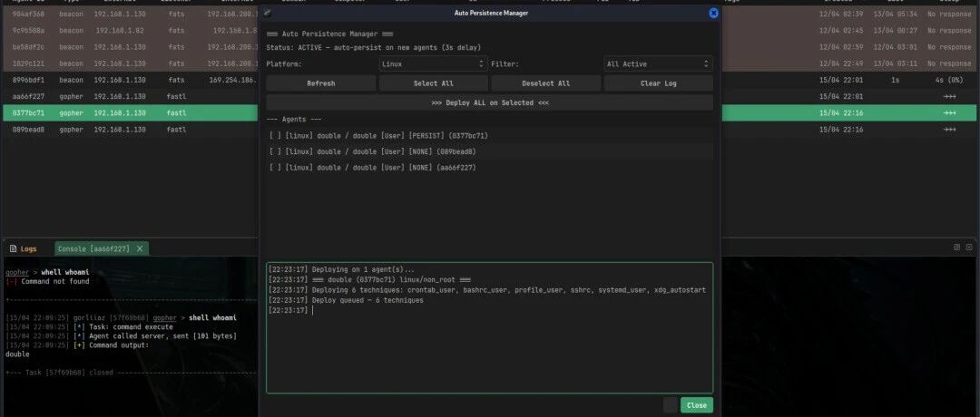Click the '12/04 03:01' last-seen cell
Image resolution: width=980 pixels, height=417 pixels.
896,47
